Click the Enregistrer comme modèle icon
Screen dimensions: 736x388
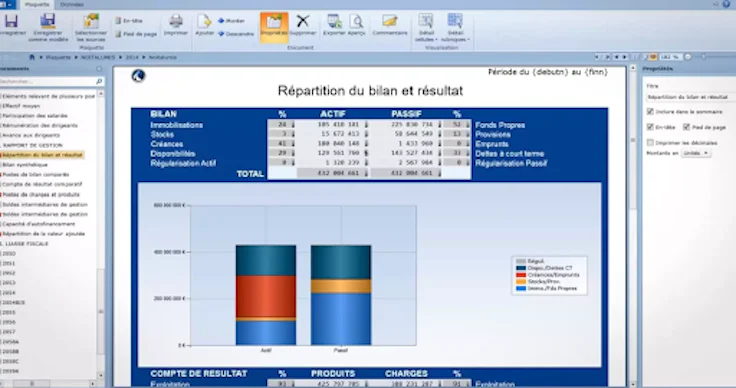click(x=47, y=22)
